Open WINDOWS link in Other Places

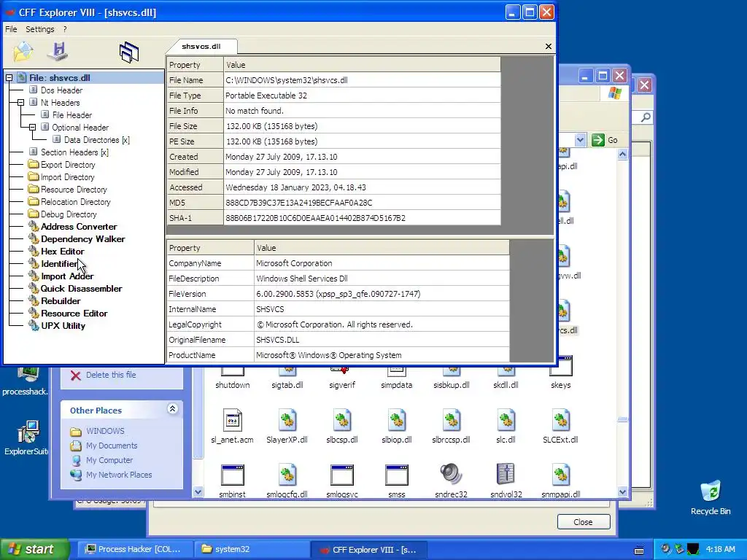[x=105, y=431]
